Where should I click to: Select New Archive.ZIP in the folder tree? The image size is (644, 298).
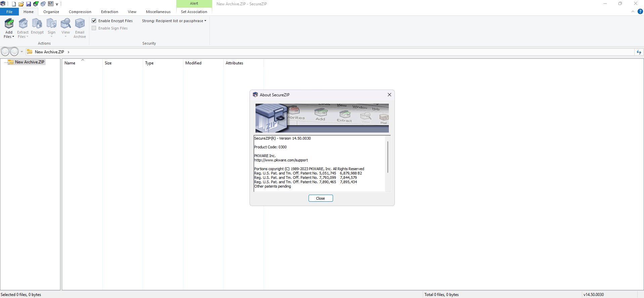(30, 62)
